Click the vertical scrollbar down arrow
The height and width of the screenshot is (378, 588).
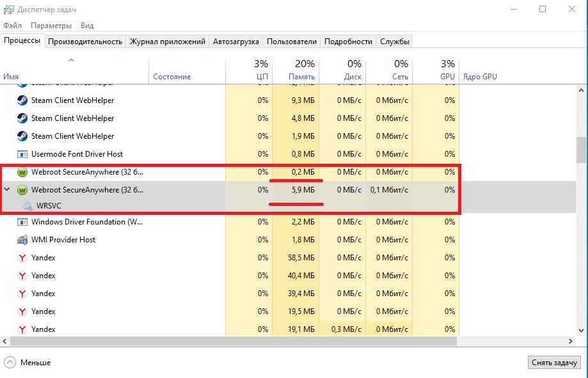coord(581,331)
